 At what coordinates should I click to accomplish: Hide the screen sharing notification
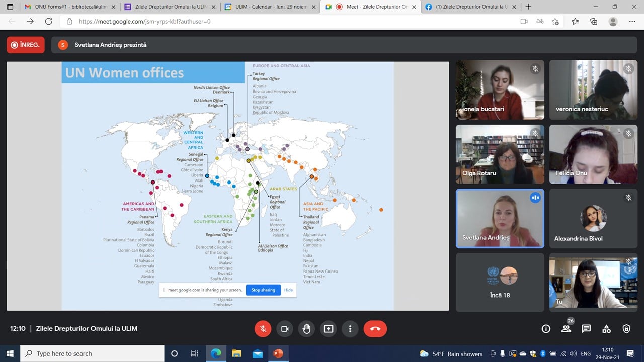(288, 290)
